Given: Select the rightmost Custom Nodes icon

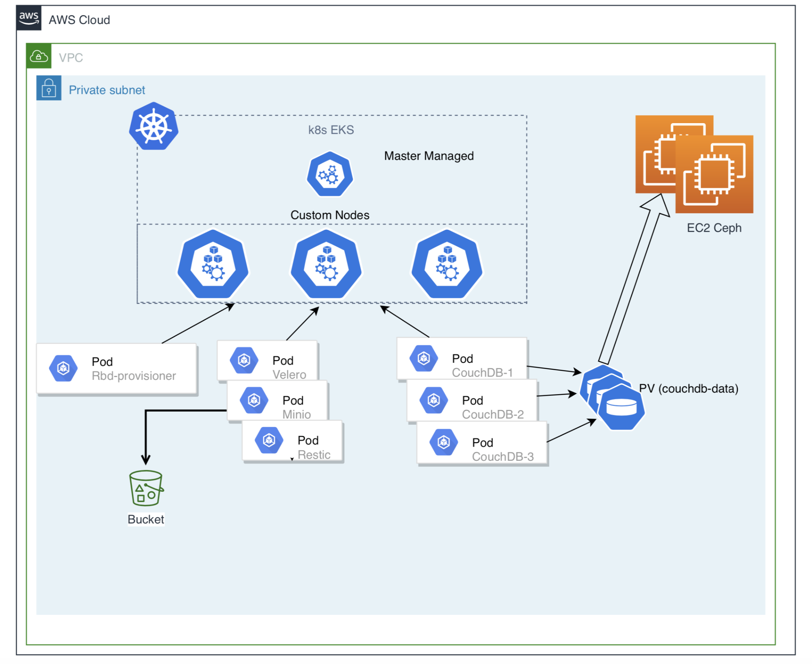Looking at the screenshot, I should tap(447, 265).
